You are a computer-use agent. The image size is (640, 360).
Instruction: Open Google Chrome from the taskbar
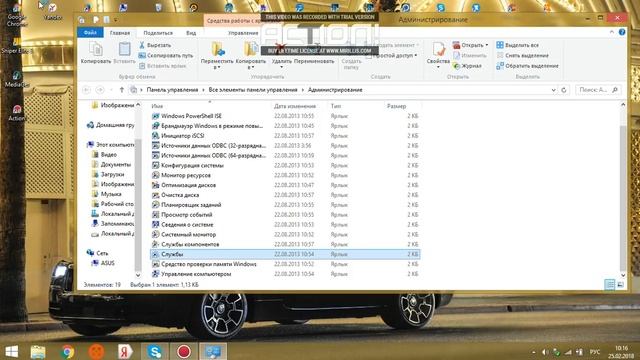click(x=68, y=351)
